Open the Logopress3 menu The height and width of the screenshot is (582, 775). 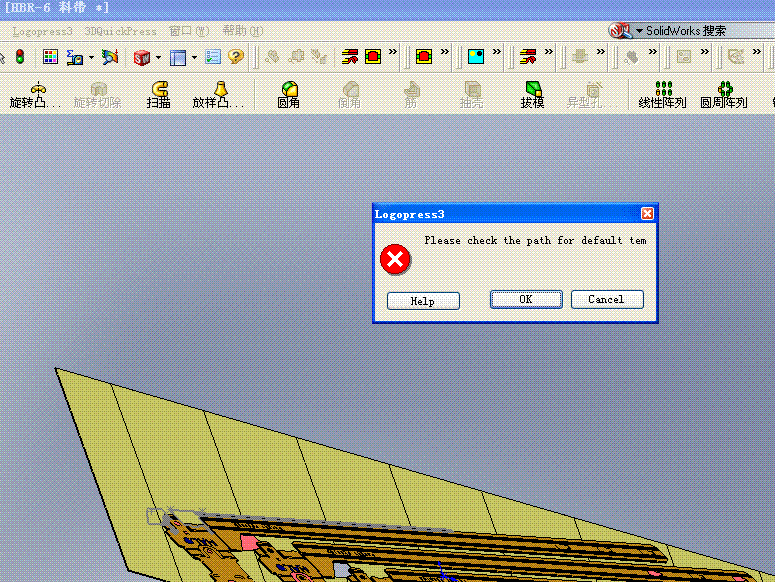point(43,31)
